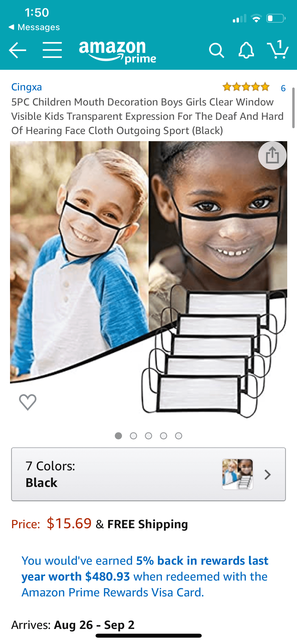Share this product via share icon
Screen dimensions: 297x644
[x=272, y=155]
